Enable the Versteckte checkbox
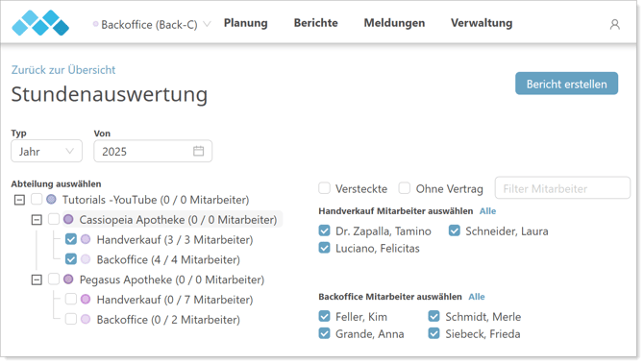The image size is (644, 364). pos(325,188)
